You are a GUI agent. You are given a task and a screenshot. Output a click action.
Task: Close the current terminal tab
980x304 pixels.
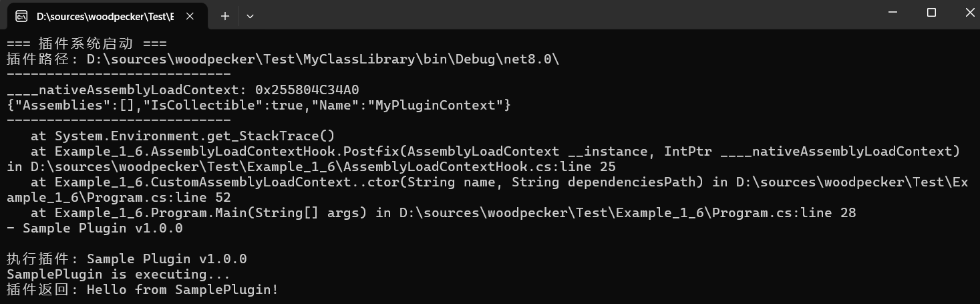tap(192, 16)
